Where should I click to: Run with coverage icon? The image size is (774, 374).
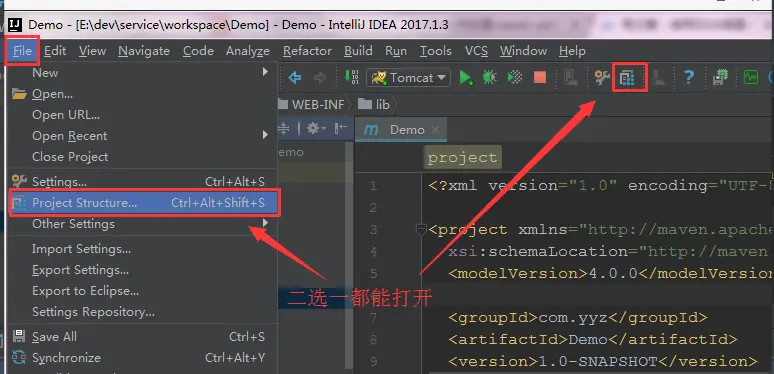[x=515, y=77]
